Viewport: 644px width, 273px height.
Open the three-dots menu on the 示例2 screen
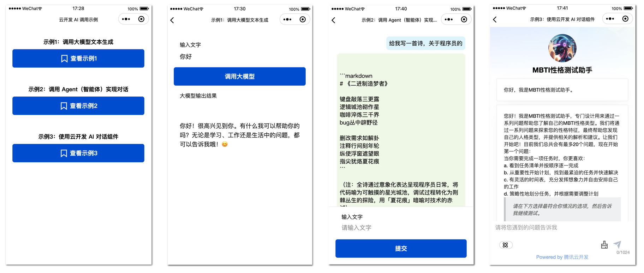coord(449,19)
